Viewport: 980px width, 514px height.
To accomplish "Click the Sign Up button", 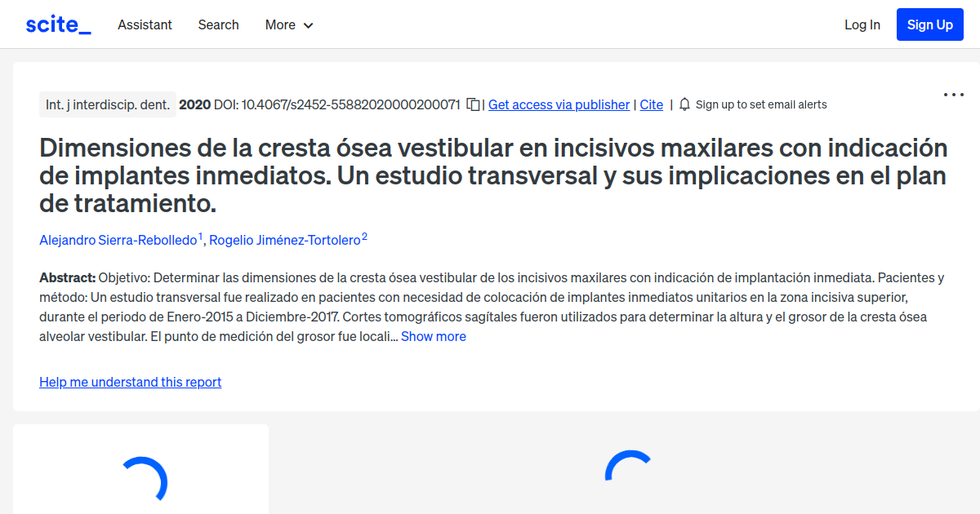I will click(929, 24).
